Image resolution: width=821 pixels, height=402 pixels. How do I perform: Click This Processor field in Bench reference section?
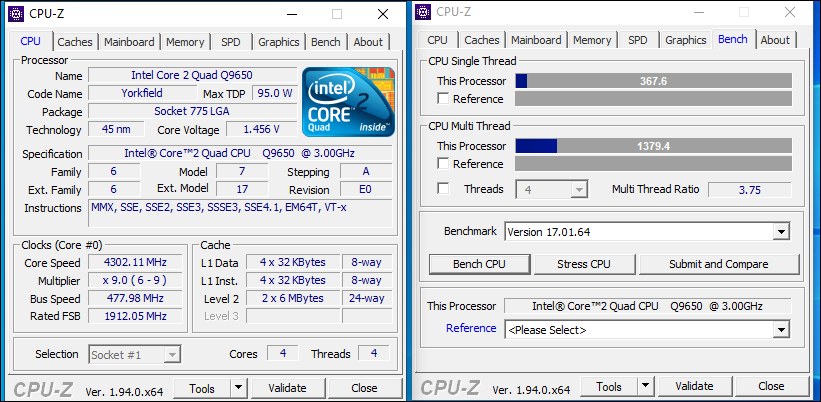pos(648,306)
